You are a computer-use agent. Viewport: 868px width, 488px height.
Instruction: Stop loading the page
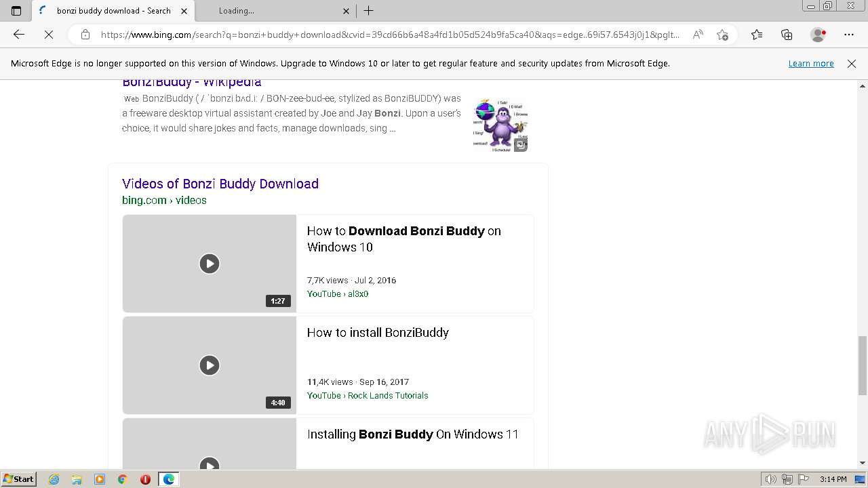tap(49, 35)
